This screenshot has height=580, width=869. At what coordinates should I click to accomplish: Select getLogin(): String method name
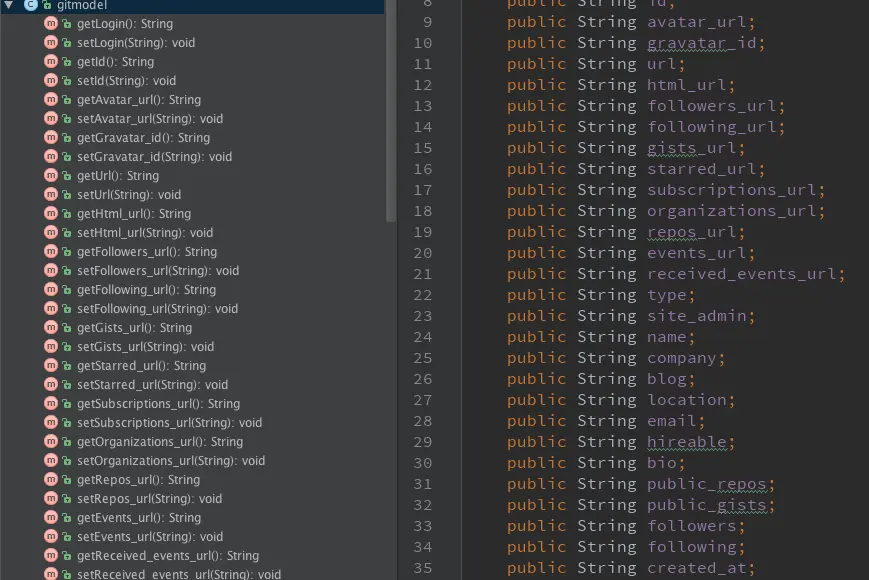point(125,24)
